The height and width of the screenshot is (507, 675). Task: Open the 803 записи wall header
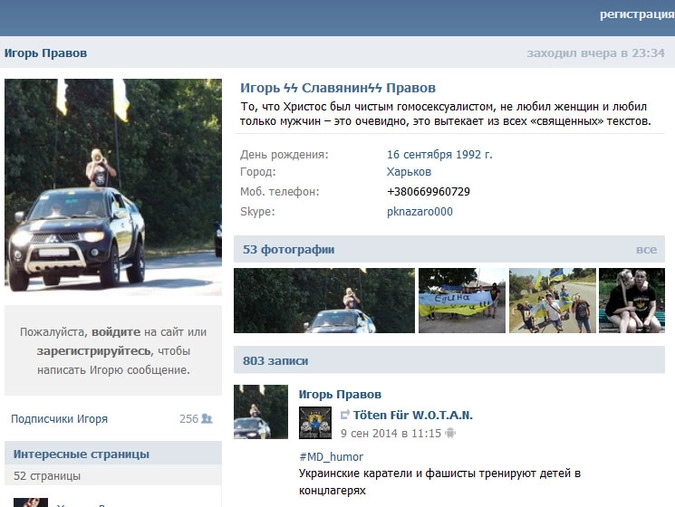[x=276, y=360]
